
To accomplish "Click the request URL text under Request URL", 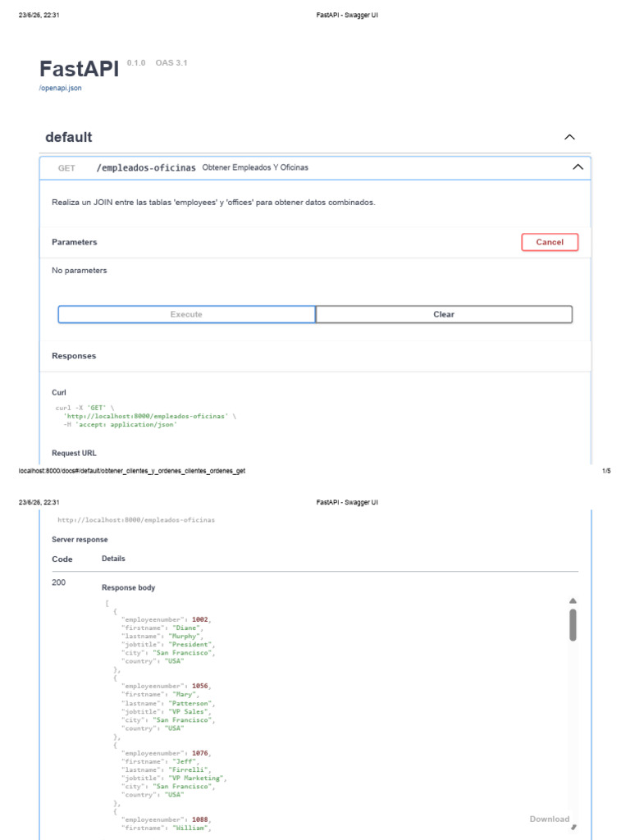I will [136, 520].
